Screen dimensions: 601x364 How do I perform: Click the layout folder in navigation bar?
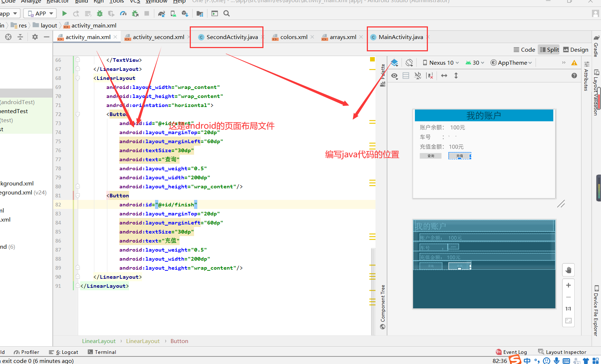point(45,25)
